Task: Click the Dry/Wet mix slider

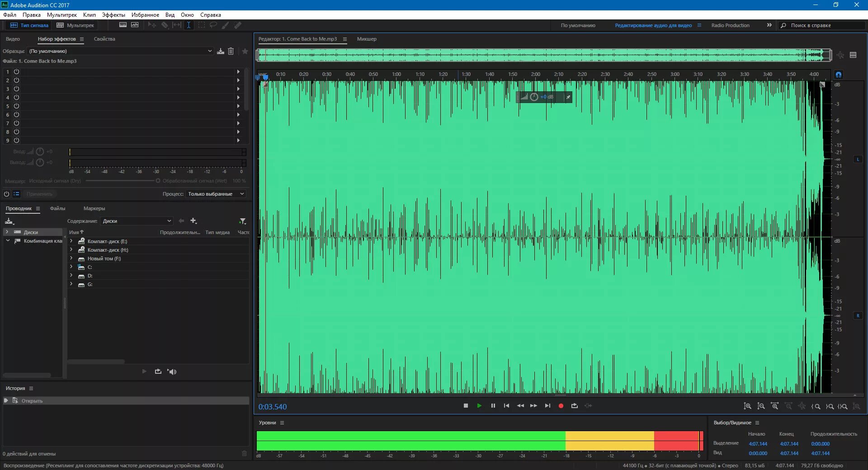Action: [x=122, y=181]
